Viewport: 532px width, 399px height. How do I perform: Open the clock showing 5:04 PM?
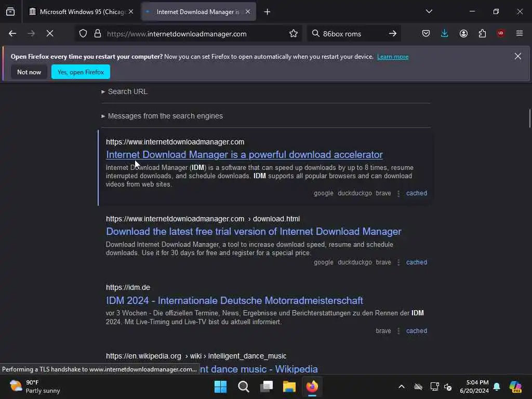pyautogui.click(x=474, y=387)
